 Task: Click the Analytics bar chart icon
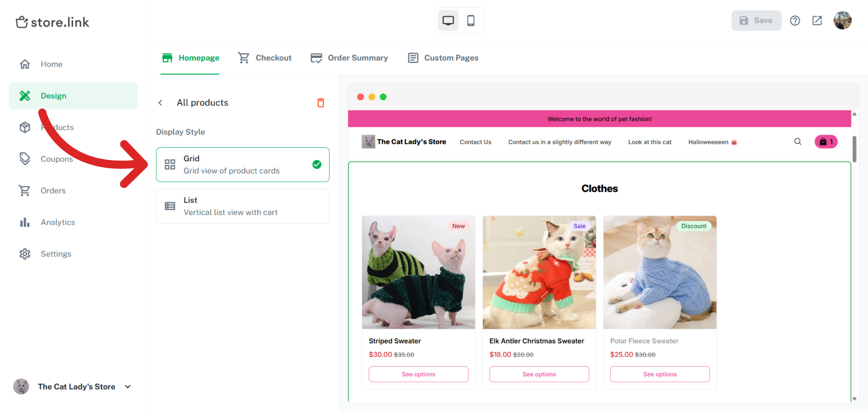pyautogui.click(x=25, y=222)
